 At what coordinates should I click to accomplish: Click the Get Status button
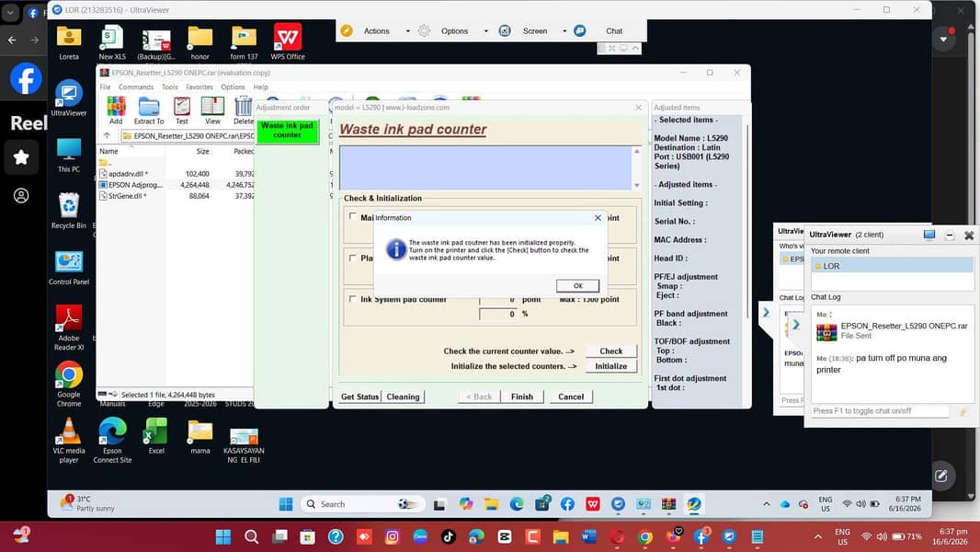[x=360, y=397]
